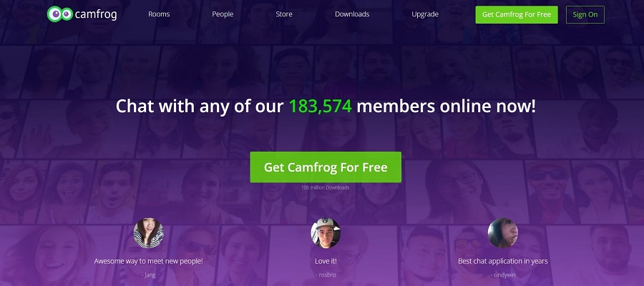Viewport: 644px width, 286px height.
Task: Click the Sign On button
Action: tap(585, 14)
